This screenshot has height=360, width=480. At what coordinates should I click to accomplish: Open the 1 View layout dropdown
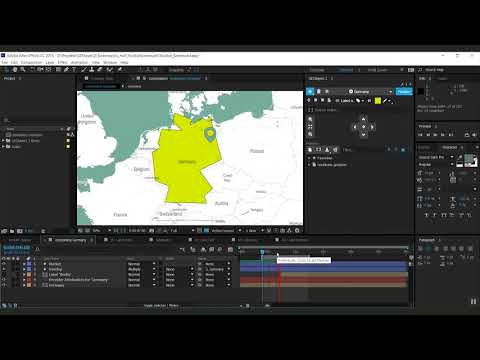[x=255, y=230]
